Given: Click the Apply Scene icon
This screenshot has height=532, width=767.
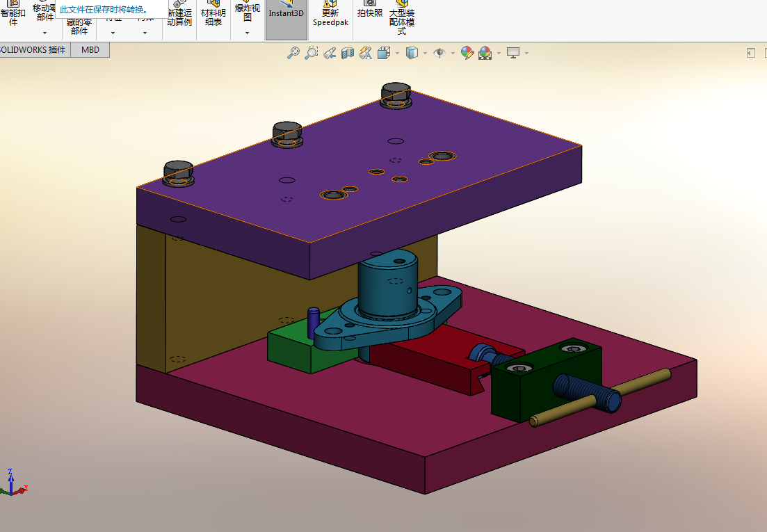Looking at the screenshot, I should [485, 53].
